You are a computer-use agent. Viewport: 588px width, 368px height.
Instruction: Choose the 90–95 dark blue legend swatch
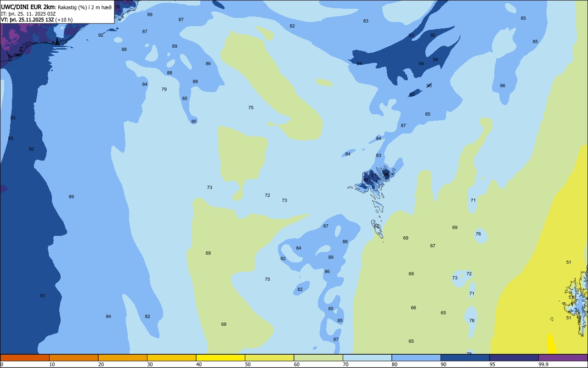(465, 357)
